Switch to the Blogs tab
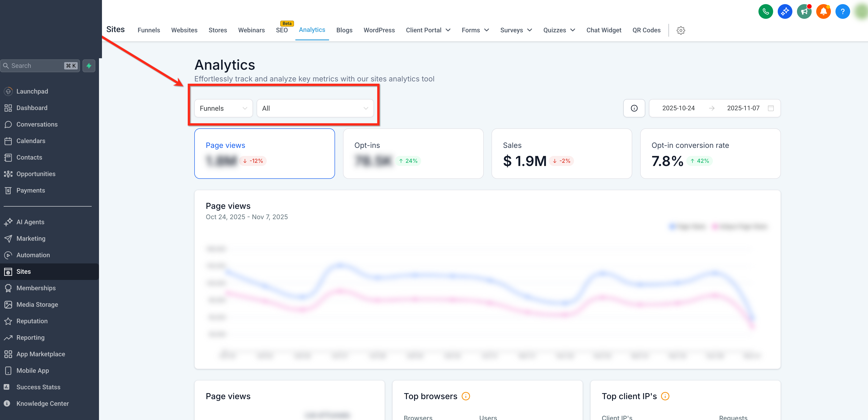The image size is (868, 420). tap(344, 30)
